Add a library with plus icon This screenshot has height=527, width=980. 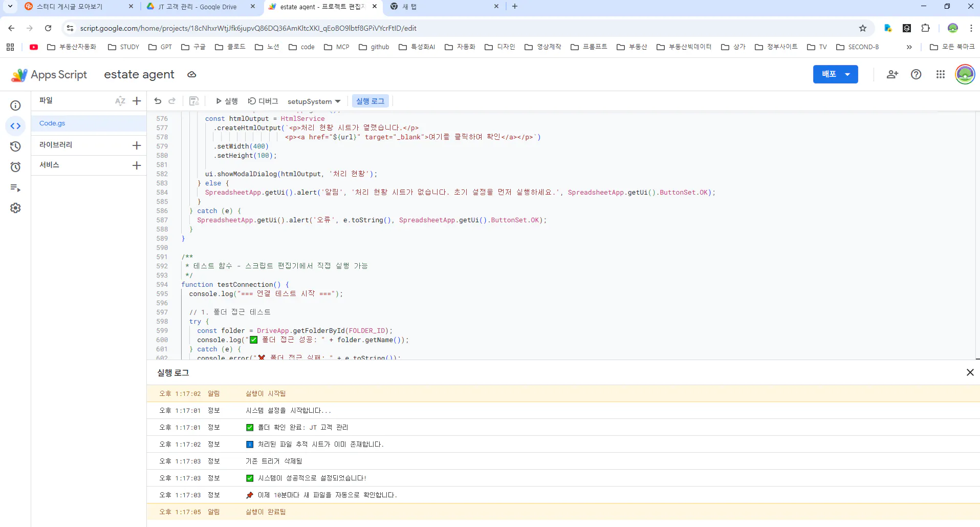pos(137,145)
